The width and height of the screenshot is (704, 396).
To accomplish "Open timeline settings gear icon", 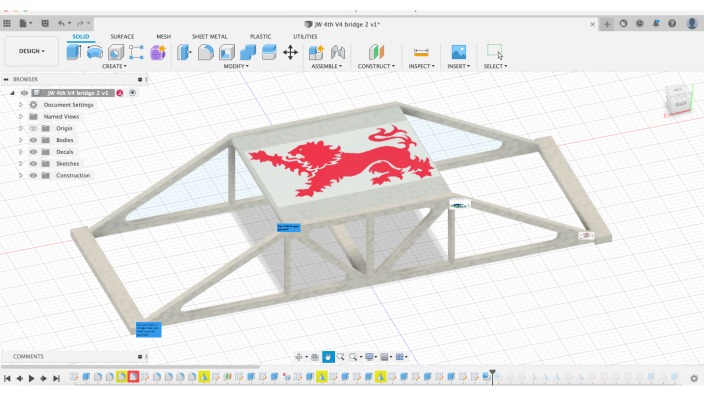I will (694, 378).
